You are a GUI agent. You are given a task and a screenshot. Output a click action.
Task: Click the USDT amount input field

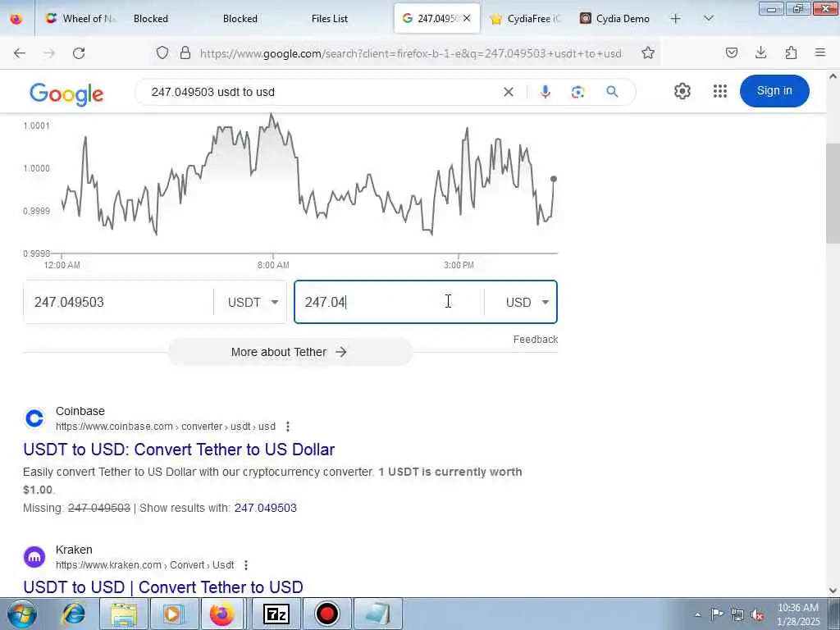click(118, 302)
